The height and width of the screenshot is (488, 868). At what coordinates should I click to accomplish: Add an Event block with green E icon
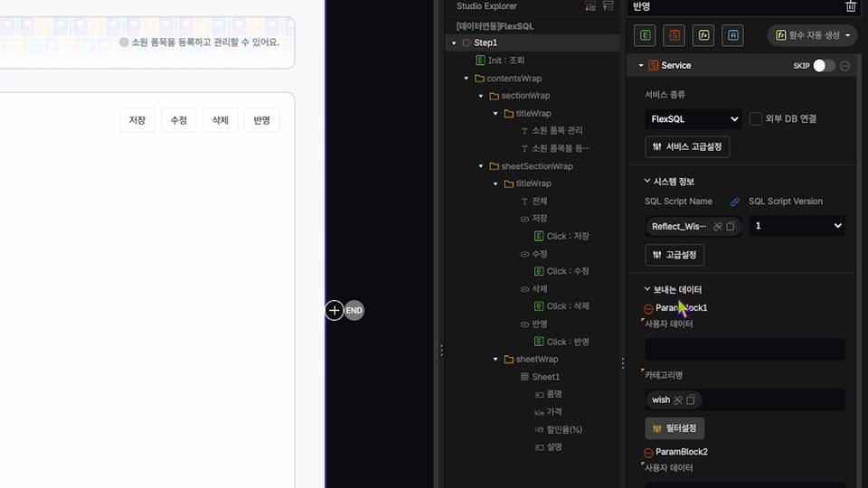click(645, 35)
